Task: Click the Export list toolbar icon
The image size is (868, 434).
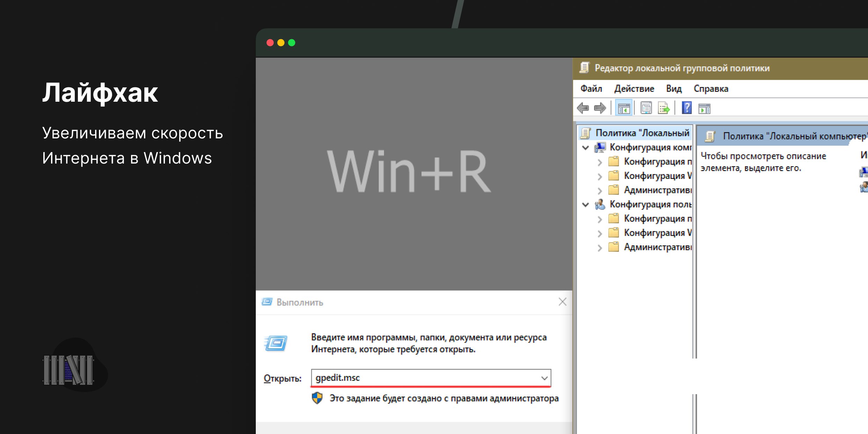Action: (664, 108)
